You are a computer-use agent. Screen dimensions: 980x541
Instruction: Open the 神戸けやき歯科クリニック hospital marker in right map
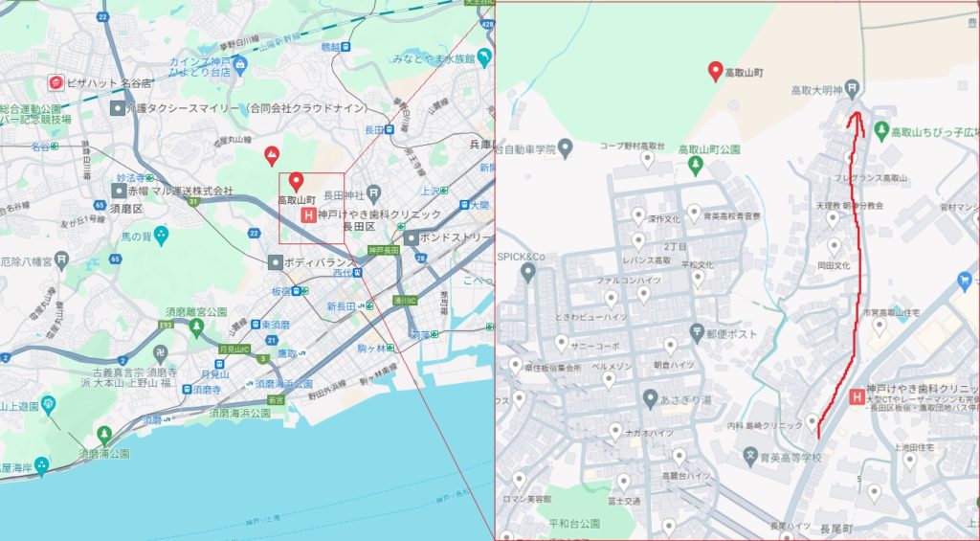(857, 397)
